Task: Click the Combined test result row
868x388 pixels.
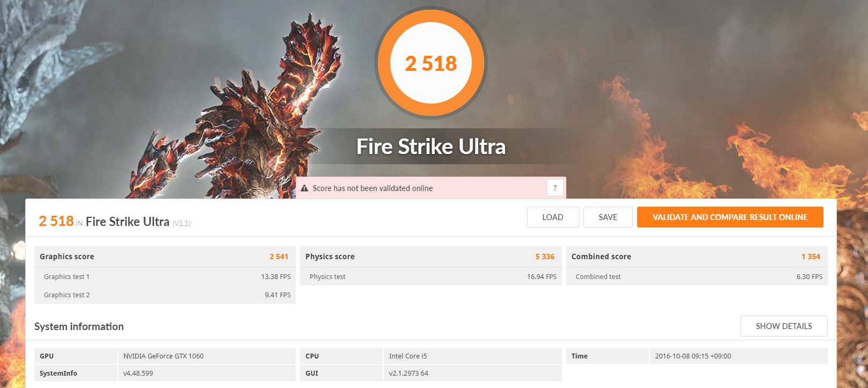Action: [697, 276]
